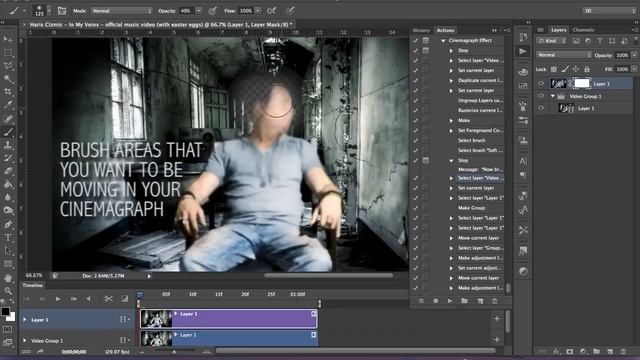
Task: Begin recording in the Actions panel
Action: click(x=436, y=301)
